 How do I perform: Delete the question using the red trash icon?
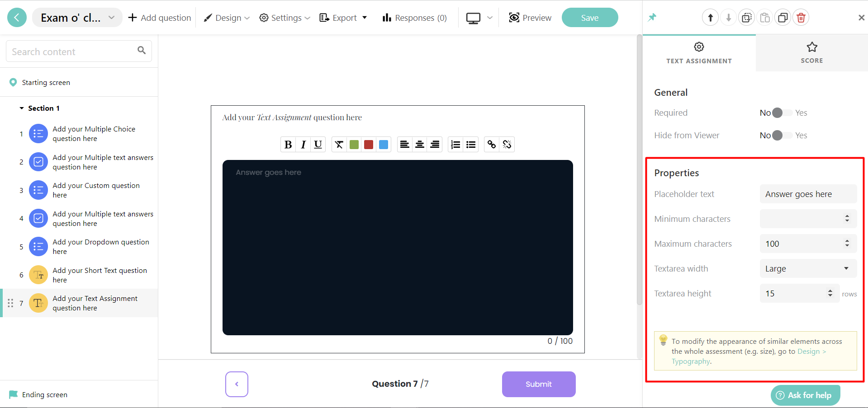[801, 17]
